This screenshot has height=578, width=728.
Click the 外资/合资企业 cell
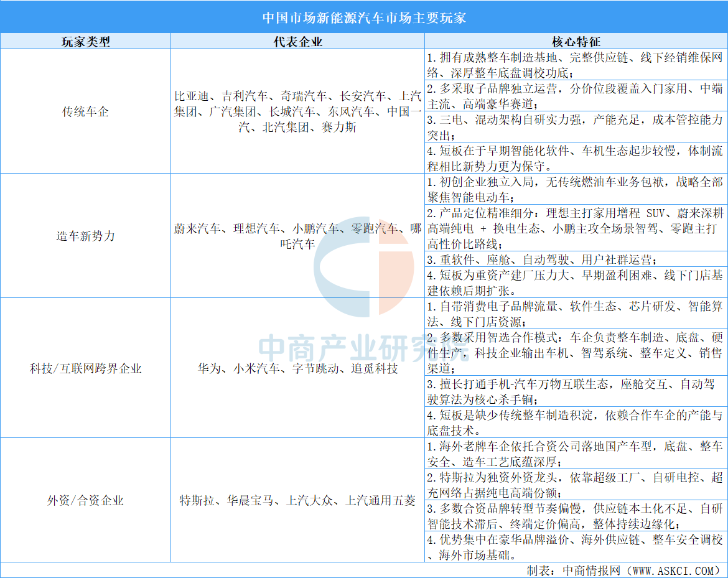[x=85, y=500]
